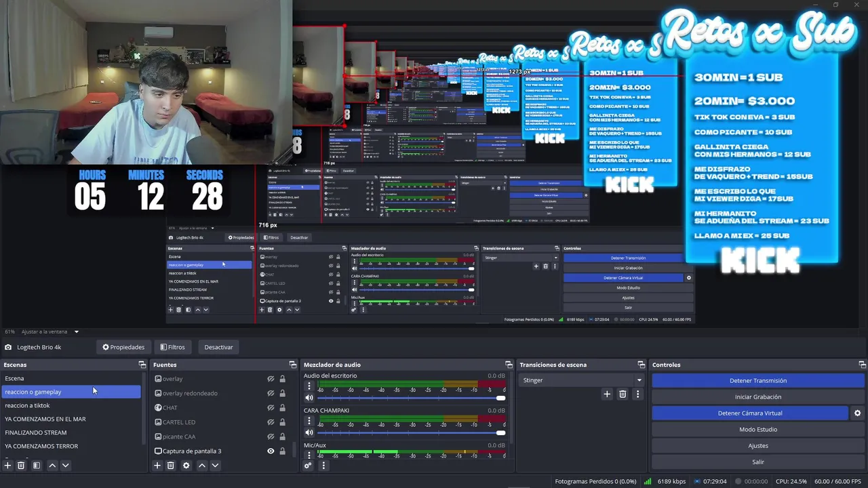
Task: Undock the Transiciones de escena panel
Action: click(641, 365)
